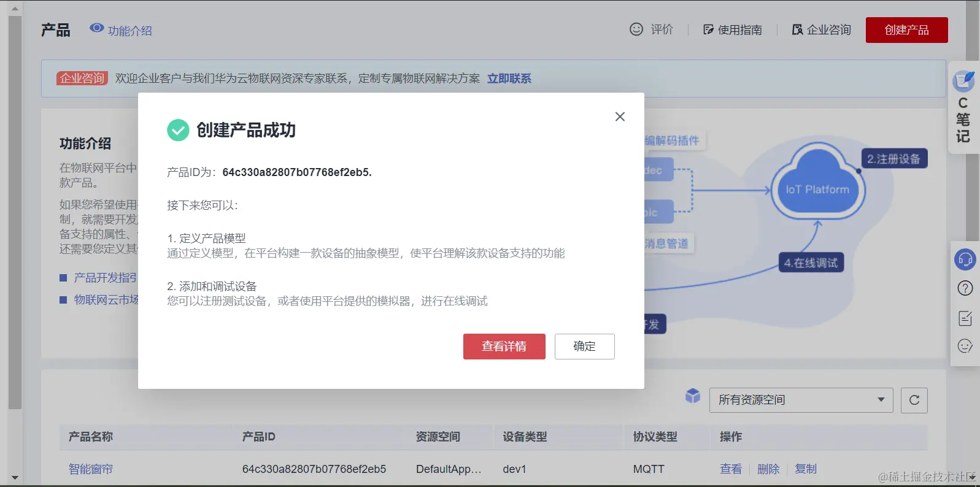Click the 2.注册设备 diagram label
Screen dimensions: 980x487
pos(893,159)
